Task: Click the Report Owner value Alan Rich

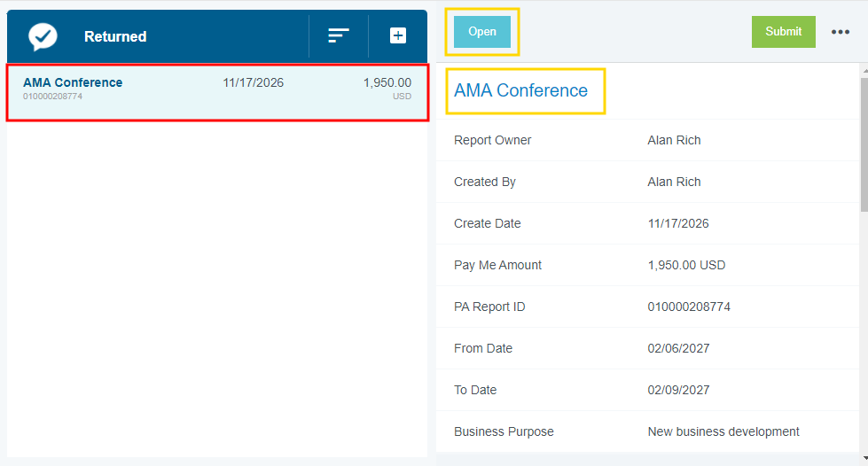Action: point(674,140)
